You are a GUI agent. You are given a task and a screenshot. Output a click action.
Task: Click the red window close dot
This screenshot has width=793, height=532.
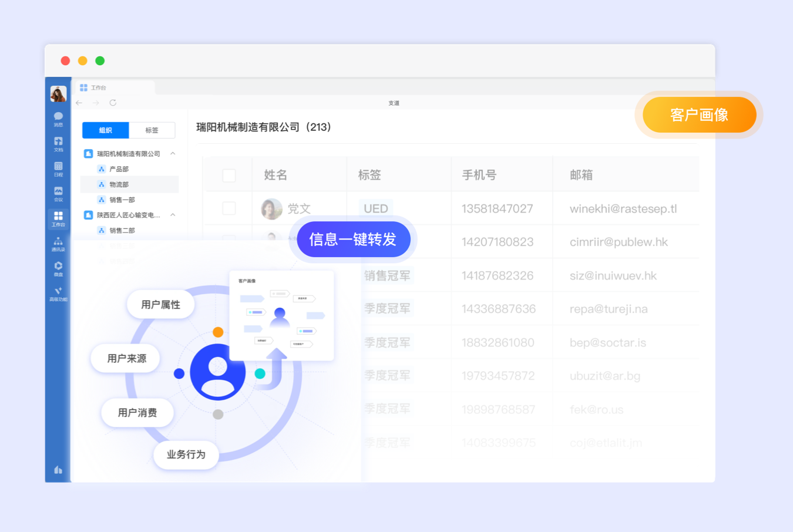[x=65, y=61]
